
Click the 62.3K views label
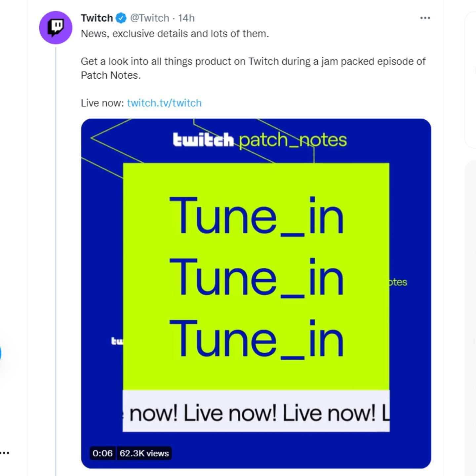143,454
